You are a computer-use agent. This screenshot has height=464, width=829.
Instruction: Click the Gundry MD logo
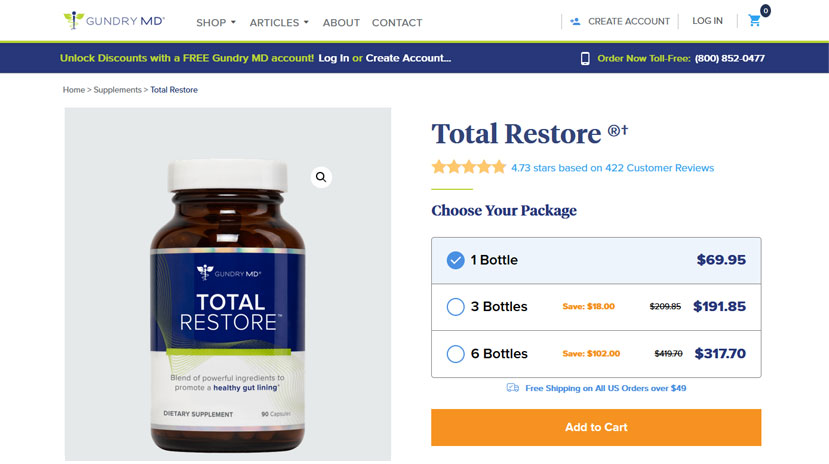[114, 21]
